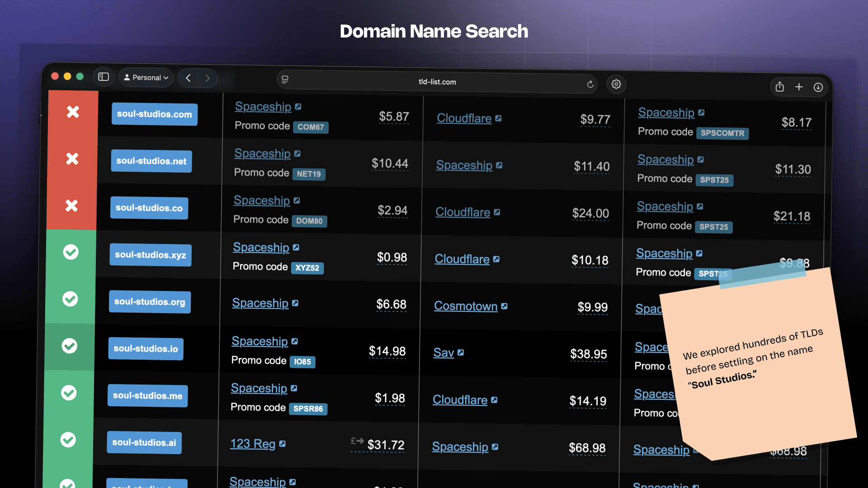Viewport: 868px width, 488px height.
Task: Click the Share icon in toolbar
Action: click(779, 87)
